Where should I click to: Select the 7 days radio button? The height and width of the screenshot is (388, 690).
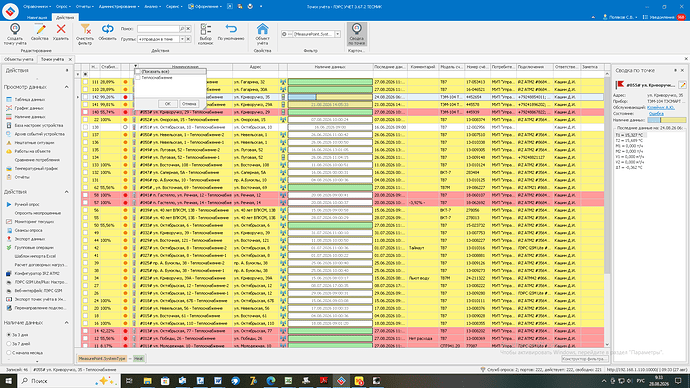(8, 344)
